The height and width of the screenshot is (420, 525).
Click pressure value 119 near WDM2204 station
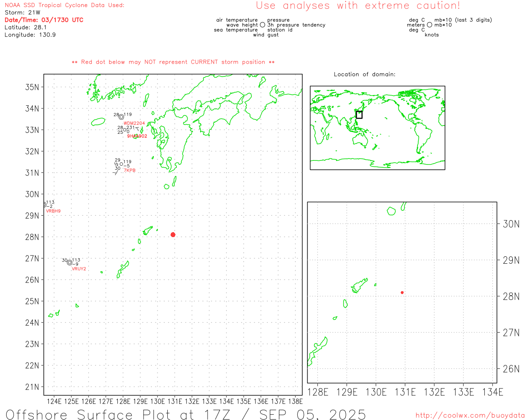128,114
